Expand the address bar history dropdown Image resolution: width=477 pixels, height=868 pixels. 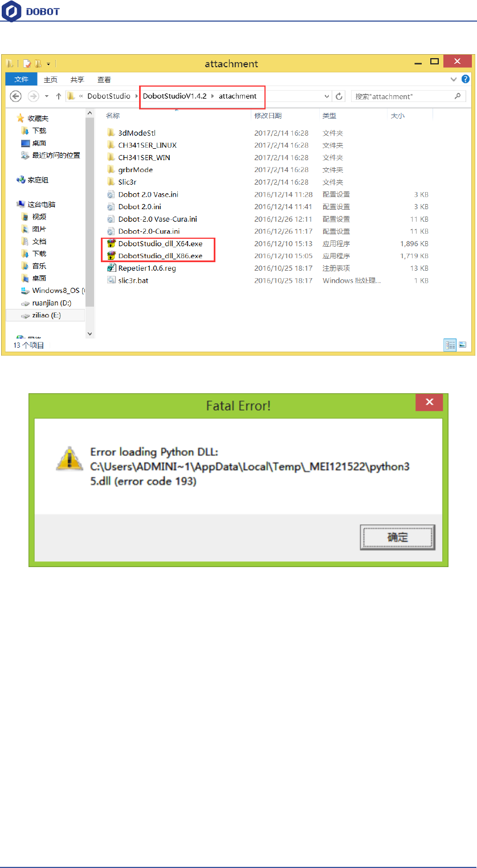(x=327, y=96)
